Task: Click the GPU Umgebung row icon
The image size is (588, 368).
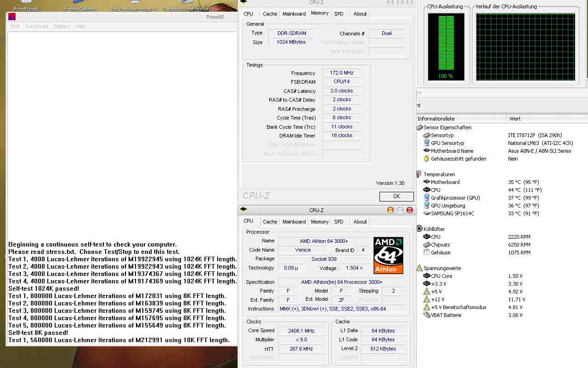Action: coord(427,206)
